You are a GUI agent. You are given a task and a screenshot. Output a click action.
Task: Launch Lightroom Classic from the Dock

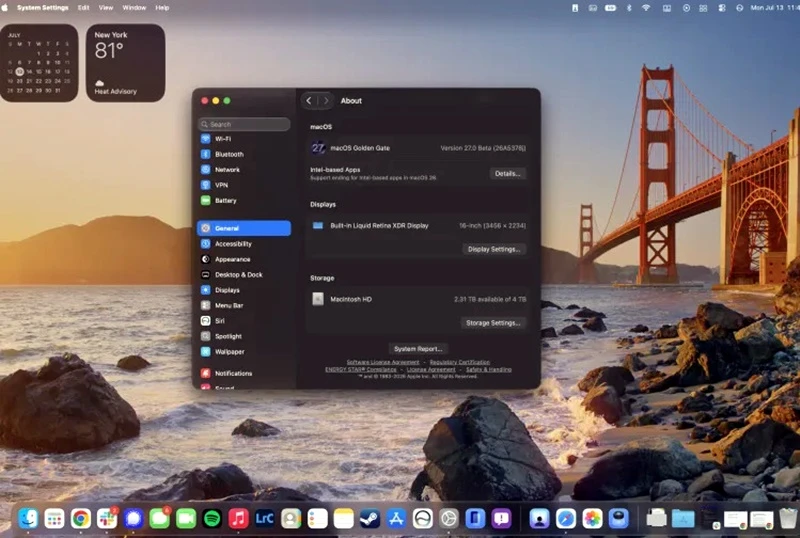point(264,519)
